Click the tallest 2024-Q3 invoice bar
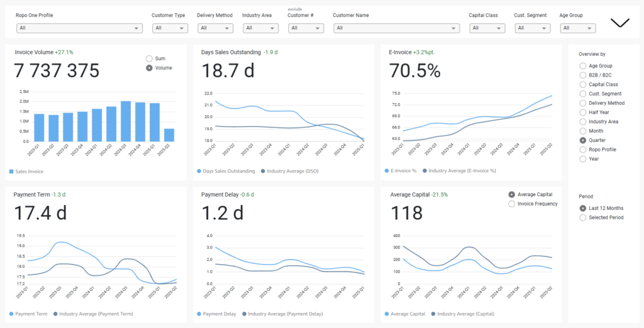The width and height of the screenshot is (644, 328). point(126,121)
